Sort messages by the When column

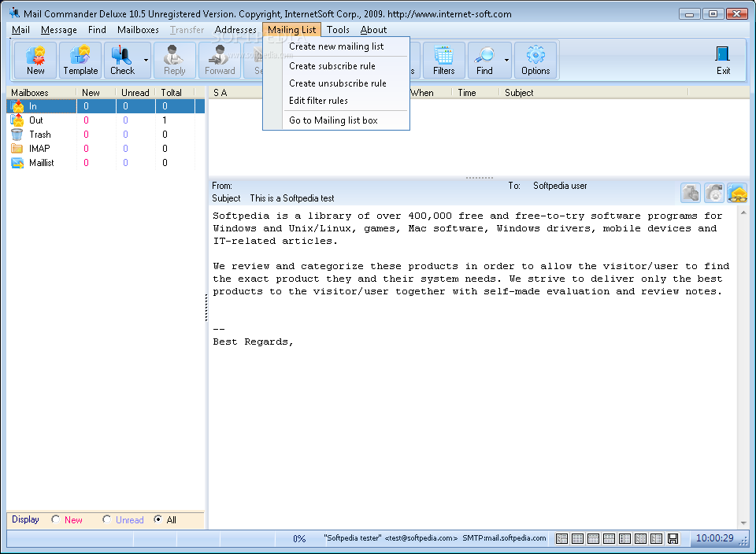(x=431, y=93)
